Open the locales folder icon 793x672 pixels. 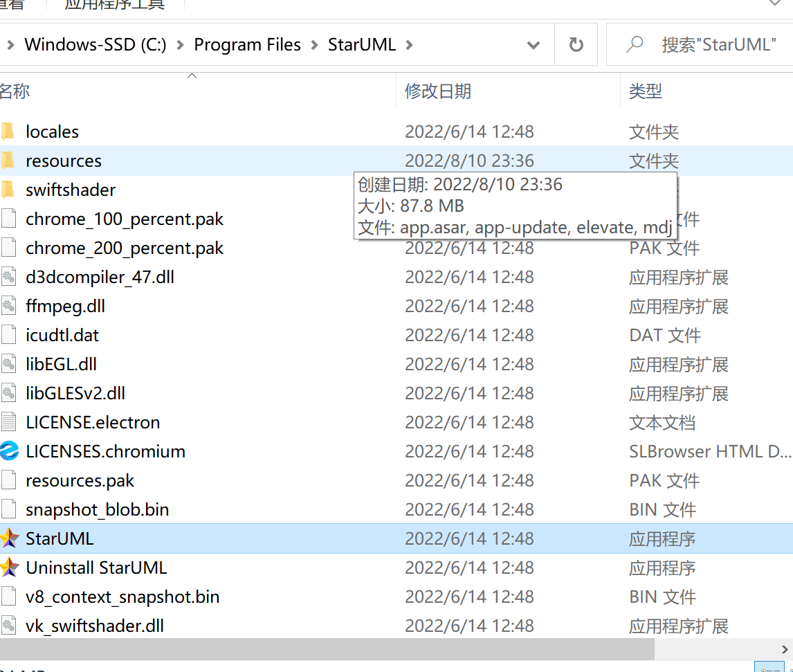8,131
